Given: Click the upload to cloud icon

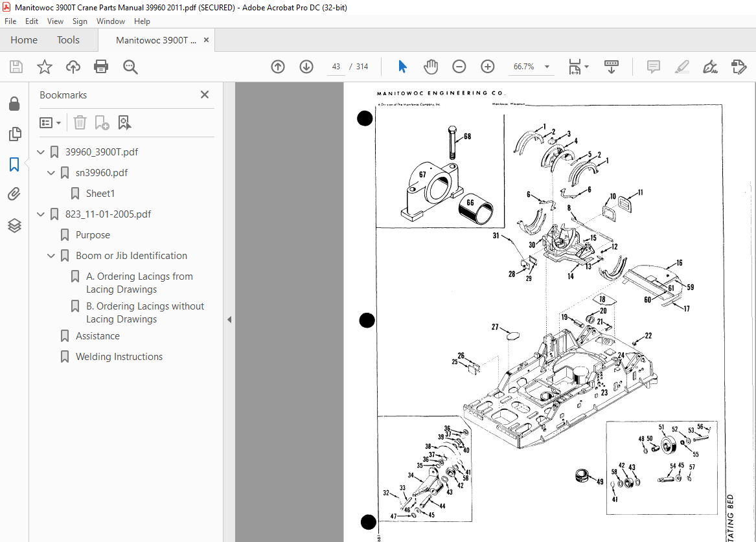Looking at the screenshot, I should [73, 67].
